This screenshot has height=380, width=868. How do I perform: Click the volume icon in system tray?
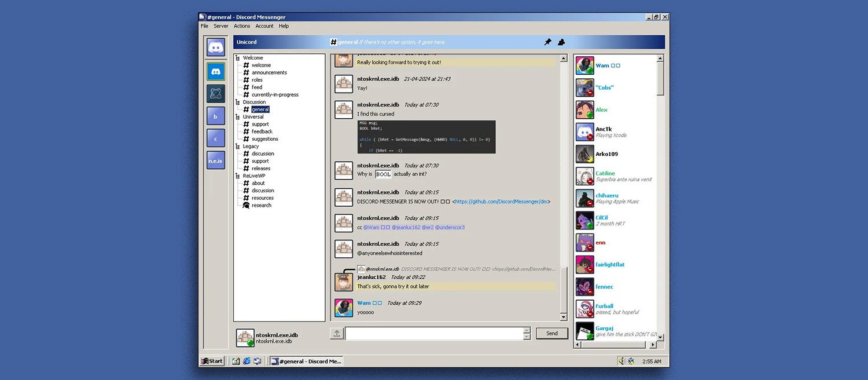click(x=621, y=361)
